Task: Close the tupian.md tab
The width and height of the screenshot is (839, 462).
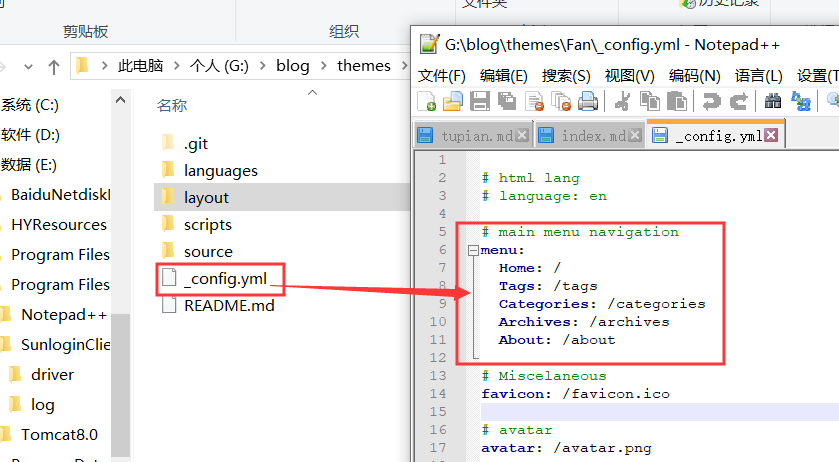Action: coord(522,135)
